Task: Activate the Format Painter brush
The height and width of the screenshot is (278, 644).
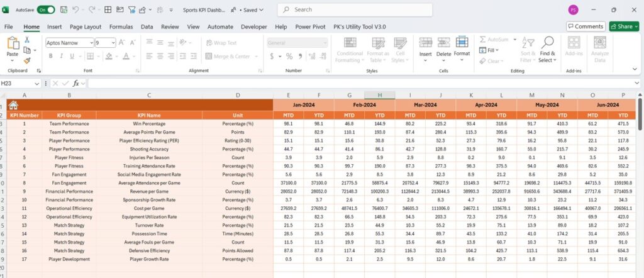Action: point(27,60)
